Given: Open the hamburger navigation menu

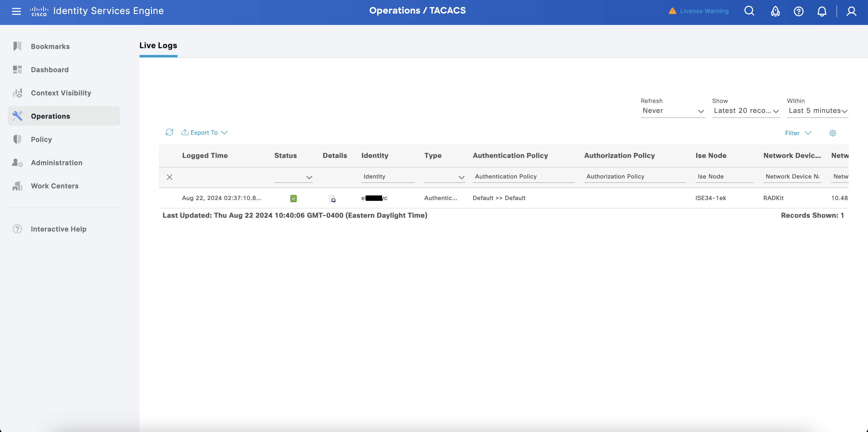Looking at the screenshot, I should click(x=16, y=11).
